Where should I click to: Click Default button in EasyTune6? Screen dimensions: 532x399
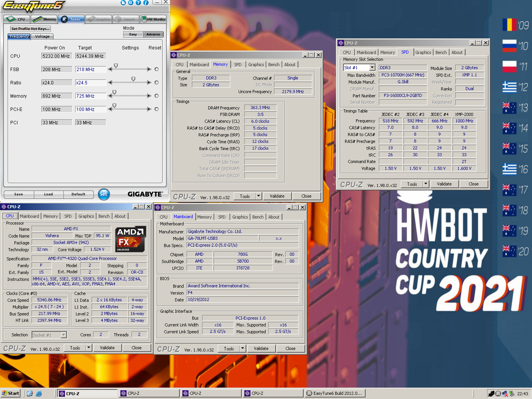click(79, 194)
